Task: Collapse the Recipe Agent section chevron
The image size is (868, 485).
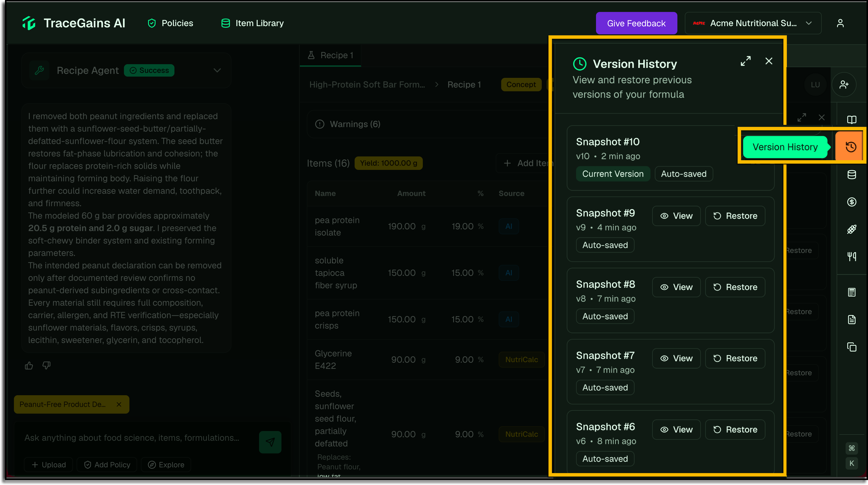Action: (x=217, y=70)
